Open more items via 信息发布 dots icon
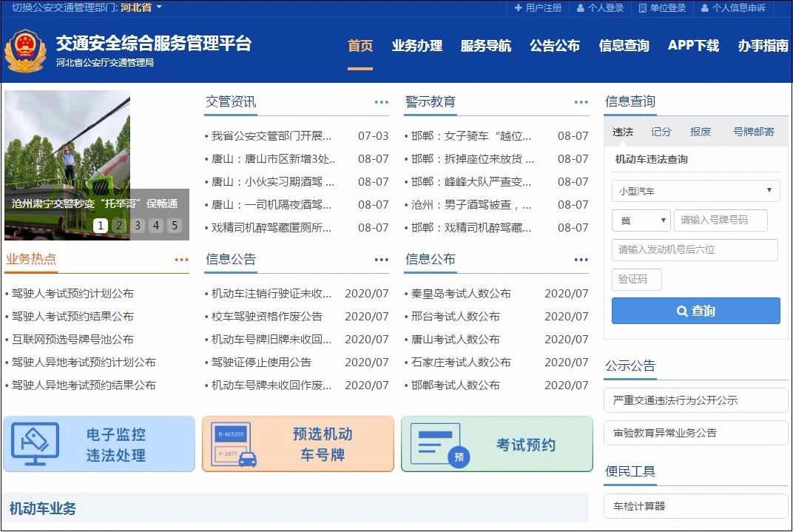 pos(581,260)
